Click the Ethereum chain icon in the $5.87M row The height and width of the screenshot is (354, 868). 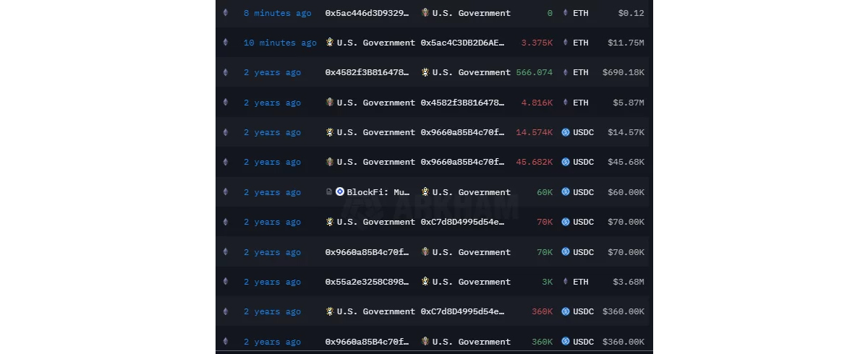(225, 103)
